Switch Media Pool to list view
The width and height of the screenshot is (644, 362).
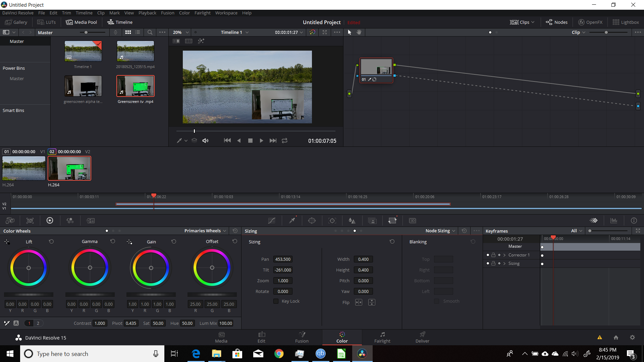(x=138, y=32)
